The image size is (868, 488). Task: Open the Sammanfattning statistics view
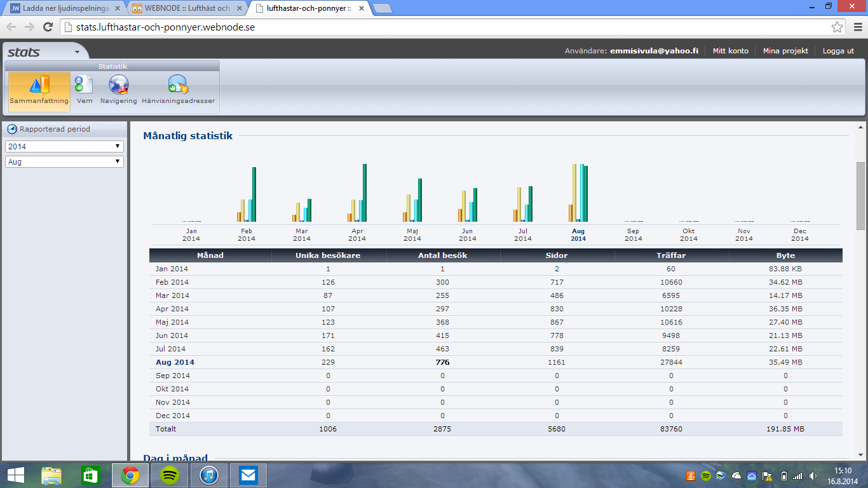[x=39, y=90]
